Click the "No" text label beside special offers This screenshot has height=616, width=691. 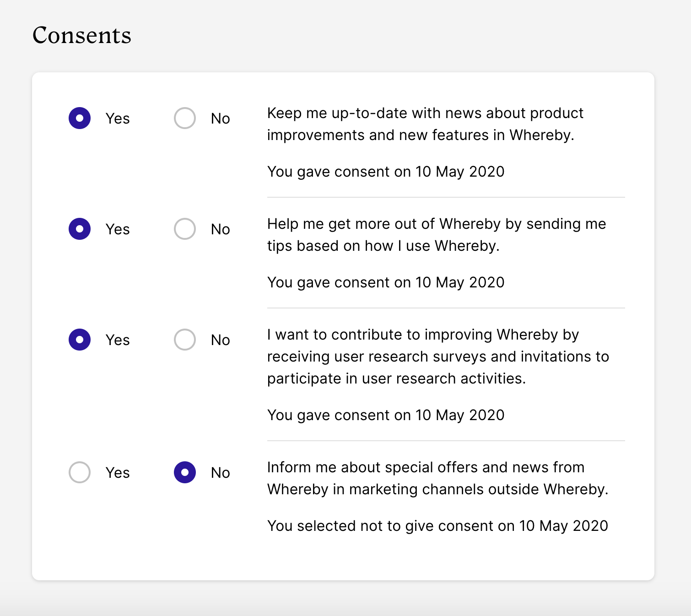click(x=220, y=473)
